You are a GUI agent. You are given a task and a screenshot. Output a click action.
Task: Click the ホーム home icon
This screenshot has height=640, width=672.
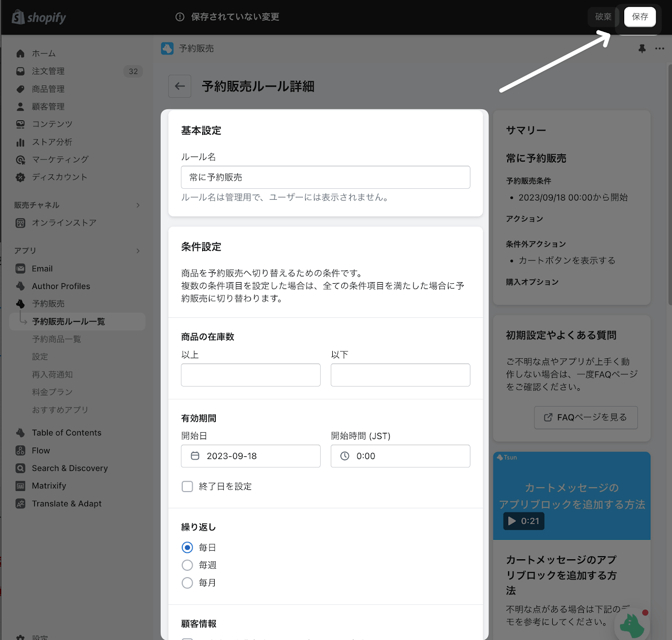pos(20,54)
